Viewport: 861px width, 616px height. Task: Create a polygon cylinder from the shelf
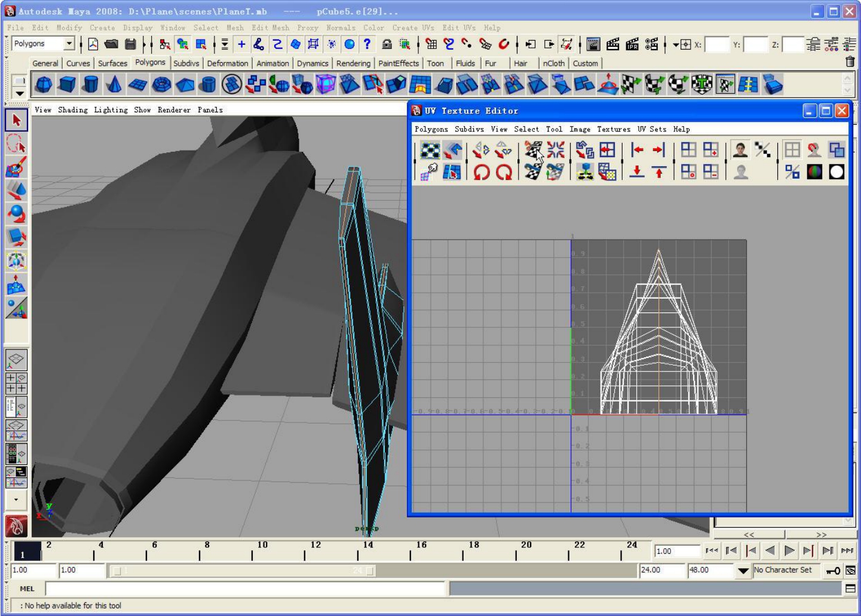click(90, 85)
